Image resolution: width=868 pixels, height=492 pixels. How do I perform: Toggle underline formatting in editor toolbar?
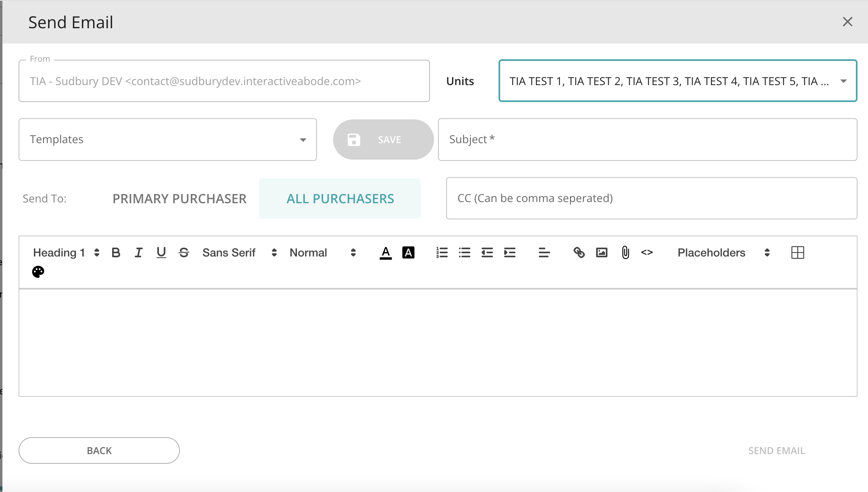point(161,253)
